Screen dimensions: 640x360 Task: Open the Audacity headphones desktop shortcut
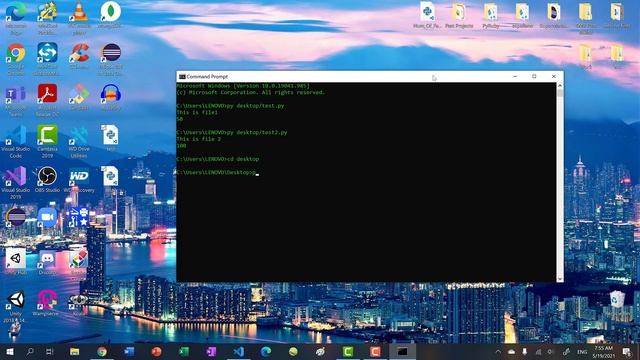[x=110, y=97]
